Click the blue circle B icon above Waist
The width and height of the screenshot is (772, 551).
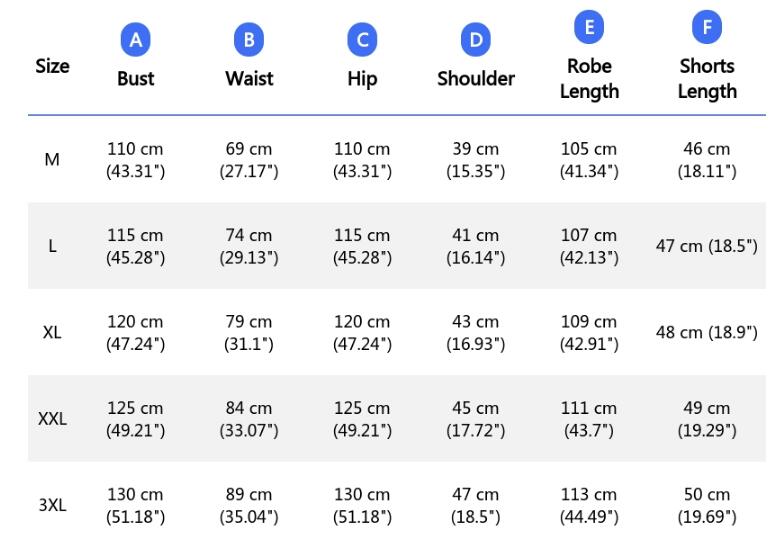249,40
